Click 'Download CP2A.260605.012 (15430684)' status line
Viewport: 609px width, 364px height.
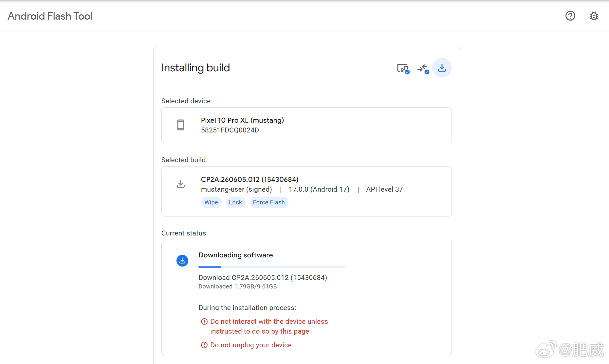pyautogui.click(x=263, y=278)
